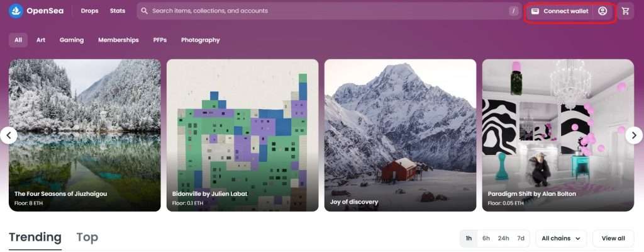The width and height of the screenshot is (644, 252).
Task: Advance carousel with the right arrow
Action: coord(634,135)
